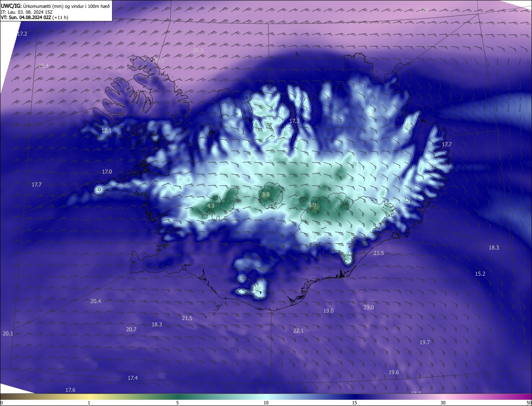Click the 20.7 value label
Viewport: 532px width, 406px height.
point(131,329)
